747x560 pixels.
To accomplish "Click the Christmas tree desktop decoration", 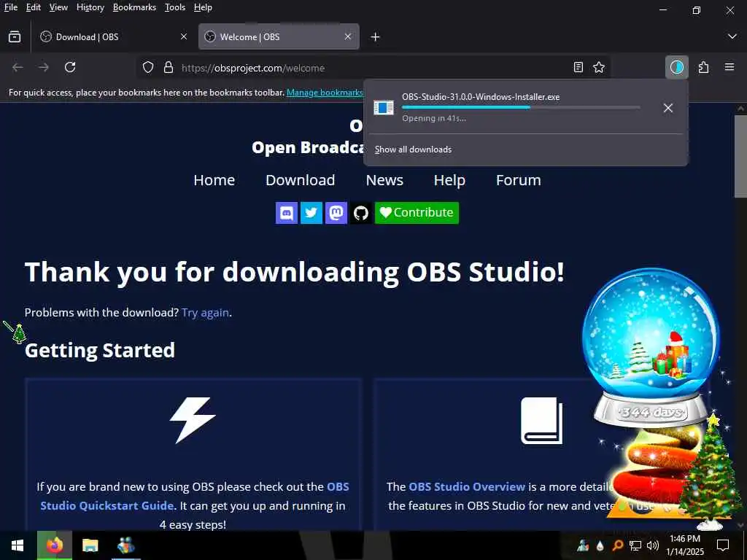I will [x=710, y=472].
